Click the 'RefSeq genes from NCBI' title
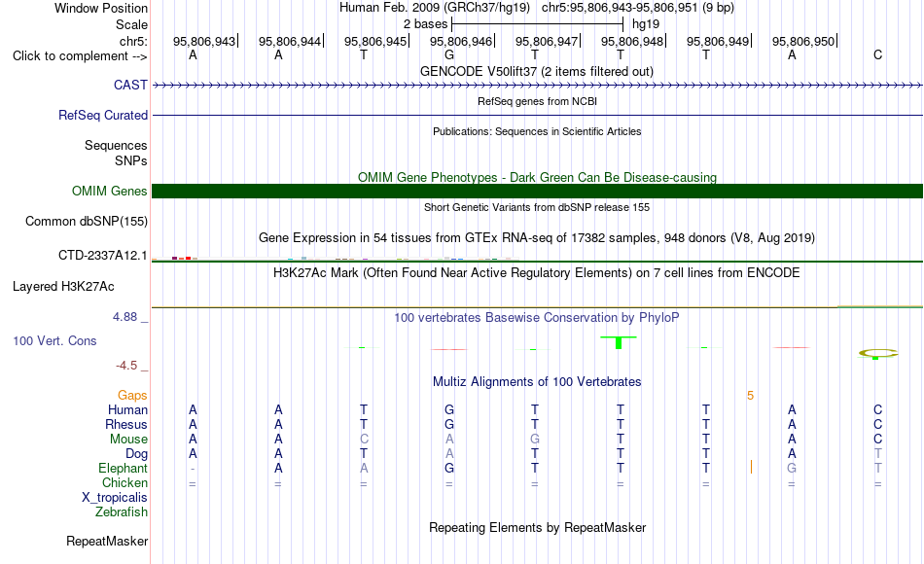This screenshot has height=564, width=924. click(x=537, y=101)
